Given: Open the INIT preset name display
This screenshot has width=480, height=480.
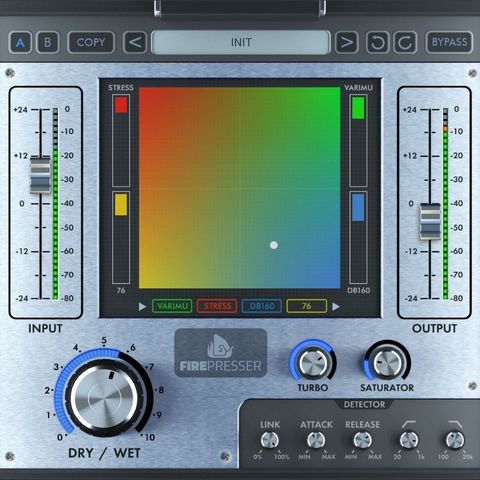Looking at the screenshot, I should click(x=241, y=42).
